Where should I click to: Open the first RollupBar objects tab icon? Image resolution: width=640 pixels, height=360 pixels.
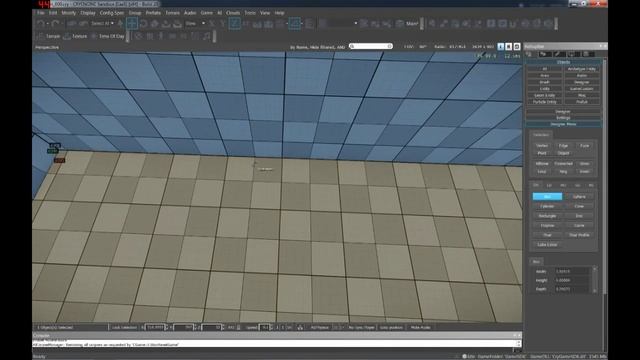(529, 54)
